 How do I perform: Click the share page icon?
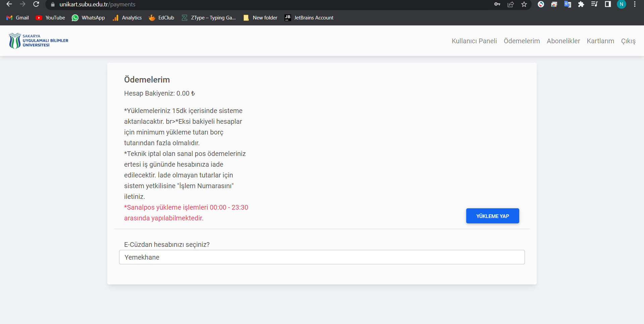tap(511, 4)
